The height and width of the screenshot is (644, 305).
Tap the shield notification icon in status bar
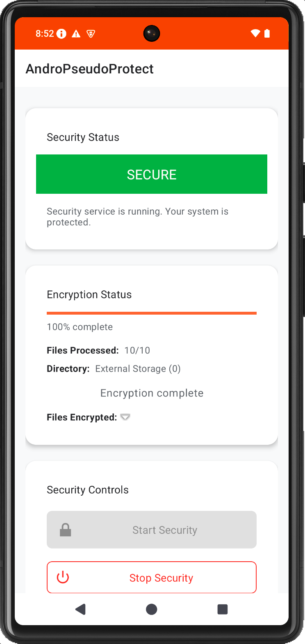91,34
